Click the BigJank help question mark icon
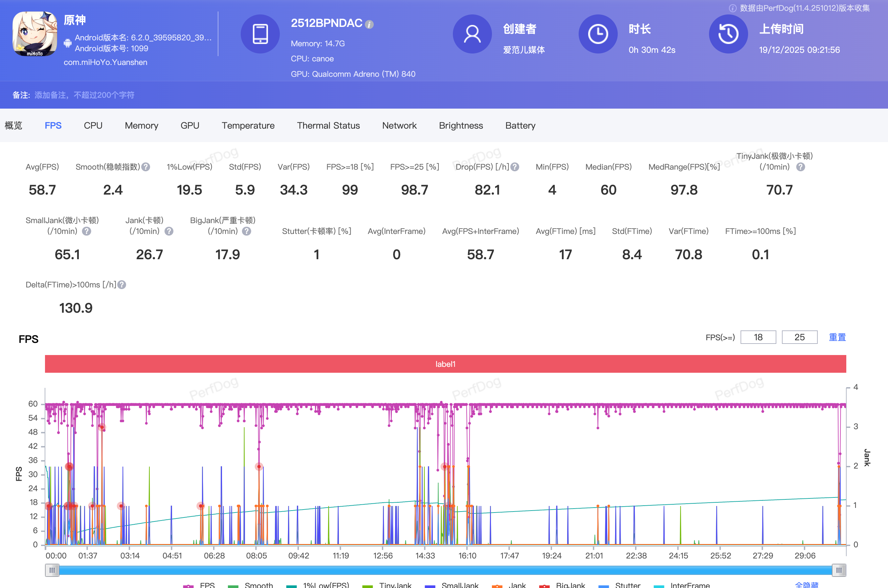Viewport: 888px width, 588px height. [x=246, y=231]
